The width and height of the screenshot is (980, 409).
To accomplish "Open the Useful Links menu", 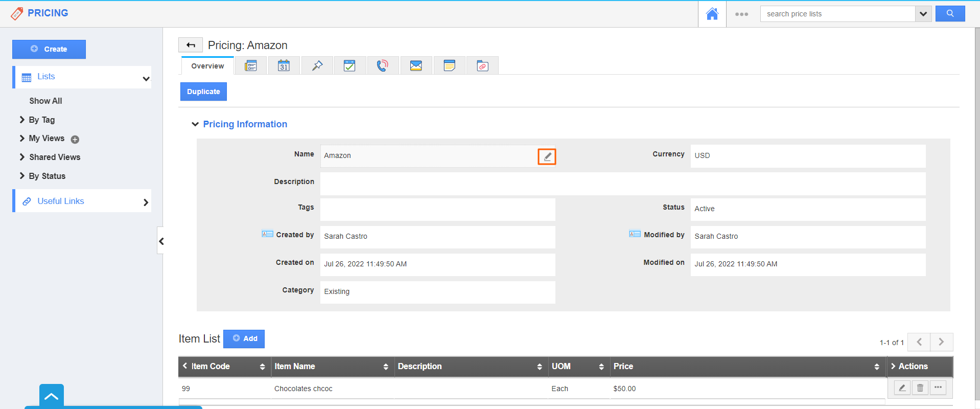I will click(82, 201).
